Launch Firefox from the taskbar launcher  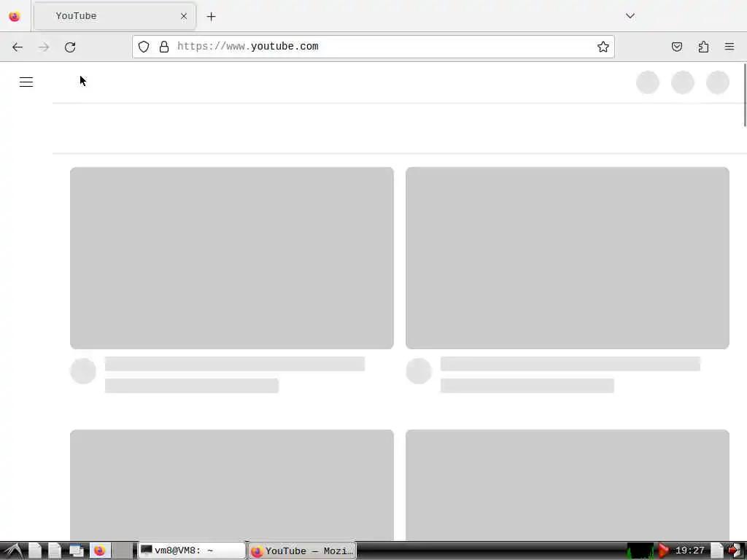[99, 551]
